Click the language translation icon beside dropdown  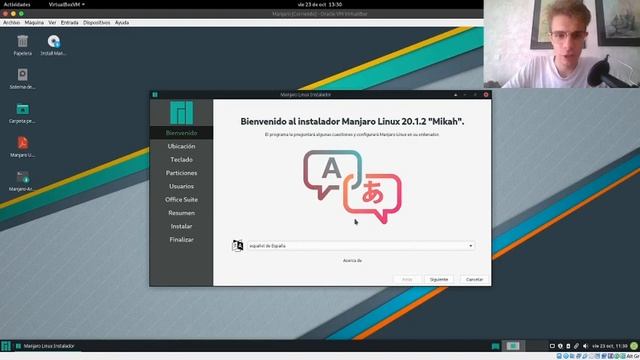coord(238,246)
